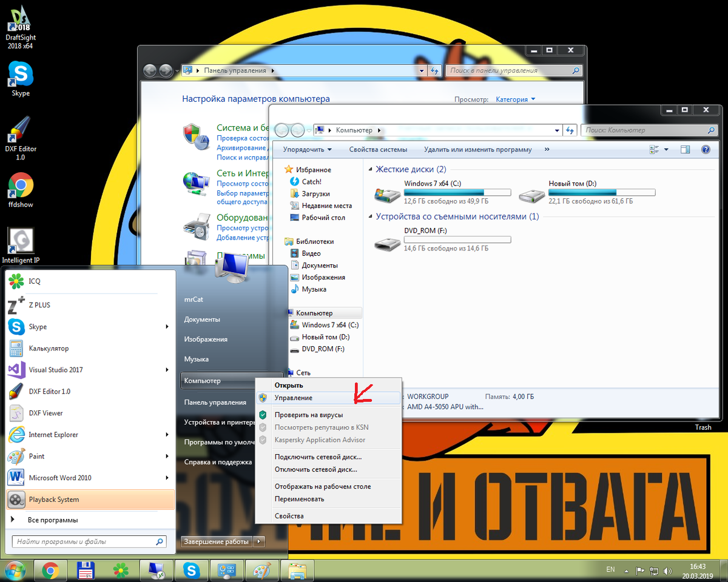This screenshot has height=582, width=728.
Task: Launch Internet Explorer from Start menu
Action: (x=90, y=435)
